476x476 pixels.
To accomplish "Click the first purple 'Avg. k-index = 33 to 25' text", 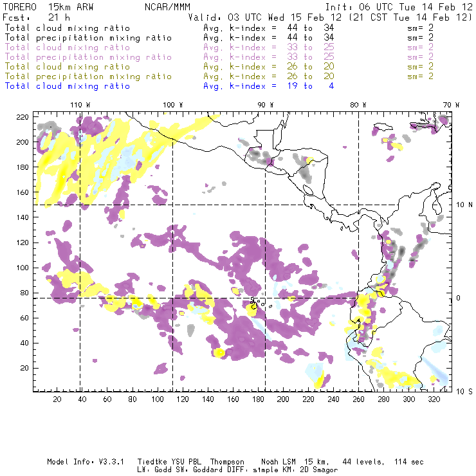I will click(x=269, y=48).
